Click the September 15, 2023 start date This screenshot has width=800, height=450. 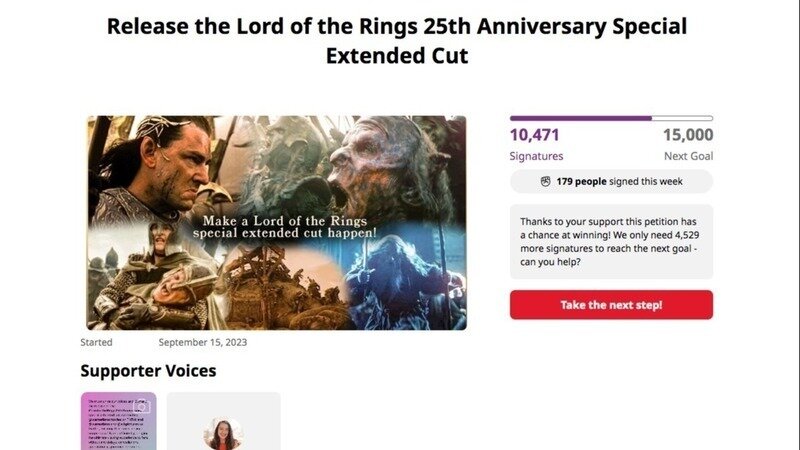point(202,342)
